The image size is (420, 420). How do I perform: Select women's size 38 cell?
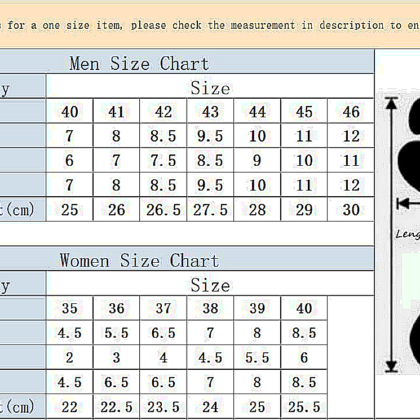[x=210, y=308]
